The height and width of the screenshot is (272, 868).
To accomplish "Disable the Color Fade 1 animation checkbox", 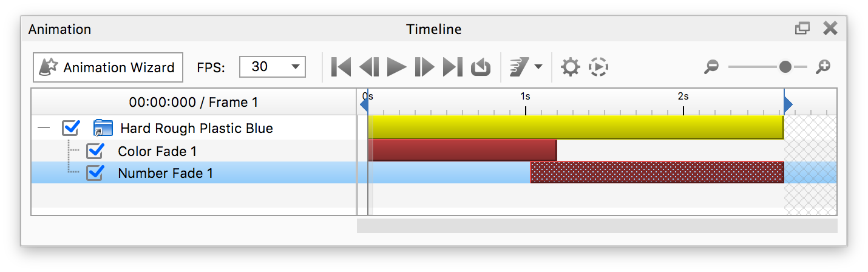I will (x=95, y=151).
